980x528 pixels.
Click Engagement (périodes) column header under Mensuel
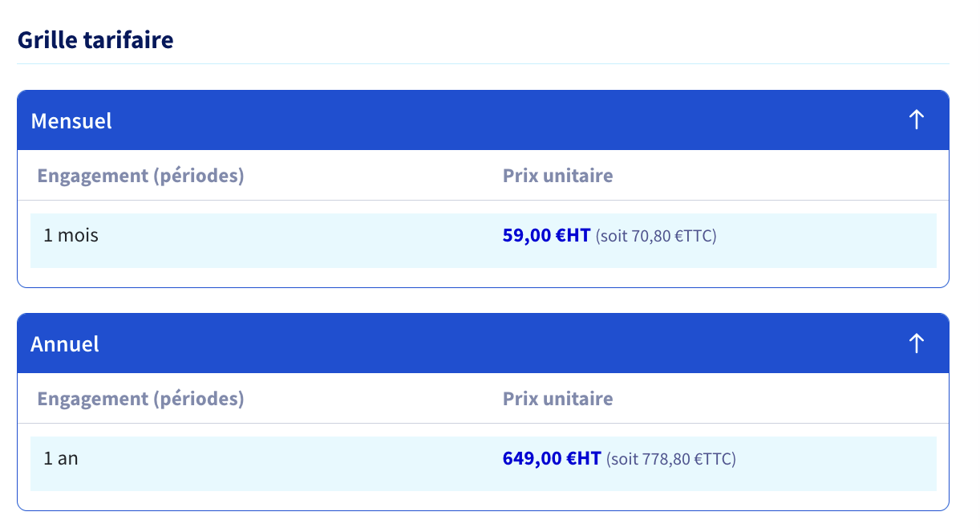(140, 175)
